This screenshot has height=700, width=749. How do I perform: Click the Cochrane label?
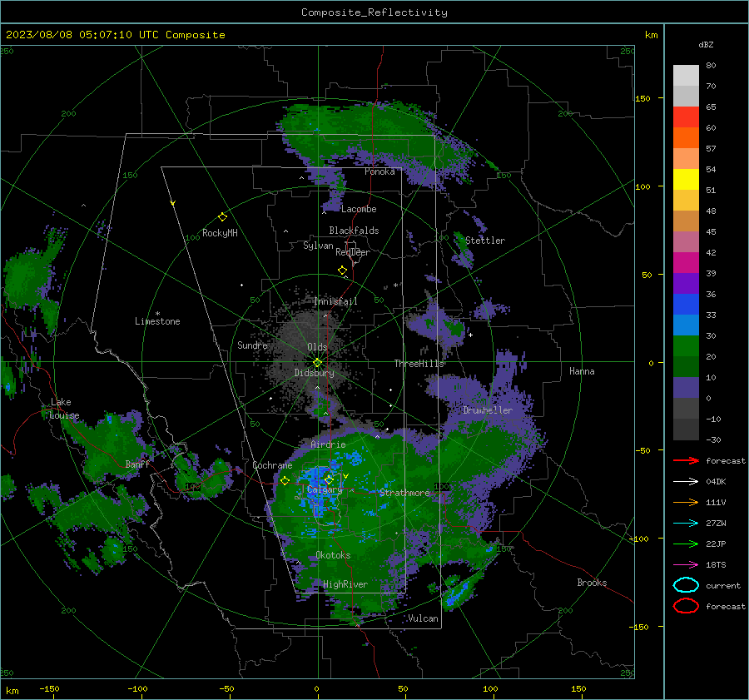point(272,465)
